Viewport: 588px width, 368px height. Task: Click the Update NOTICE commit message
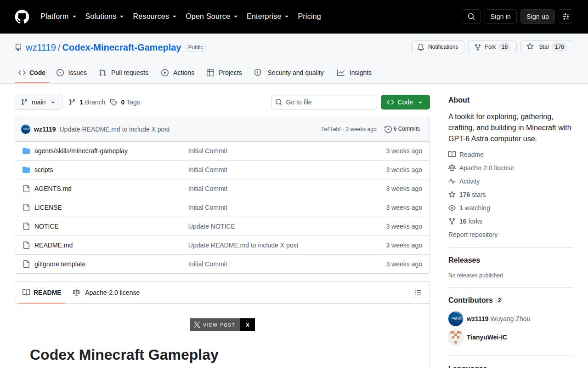[x=212, y=226]
